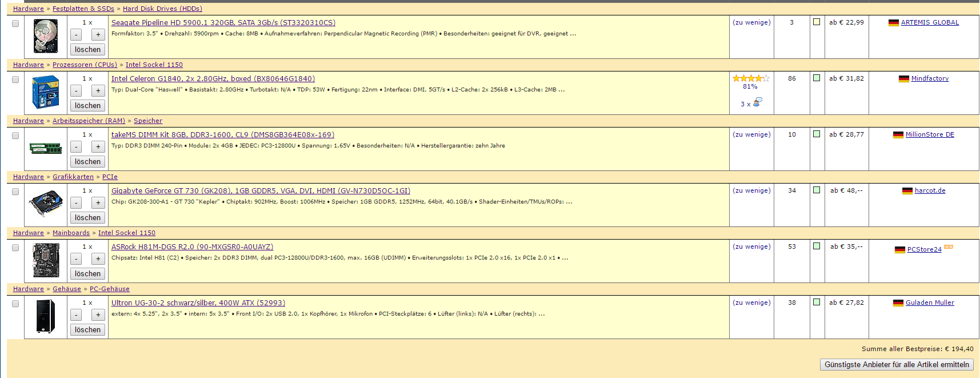980x378 pixels.
Task: Decrease quantity of Ultron UG-30-2 case
Action: [x=77, y=315]
